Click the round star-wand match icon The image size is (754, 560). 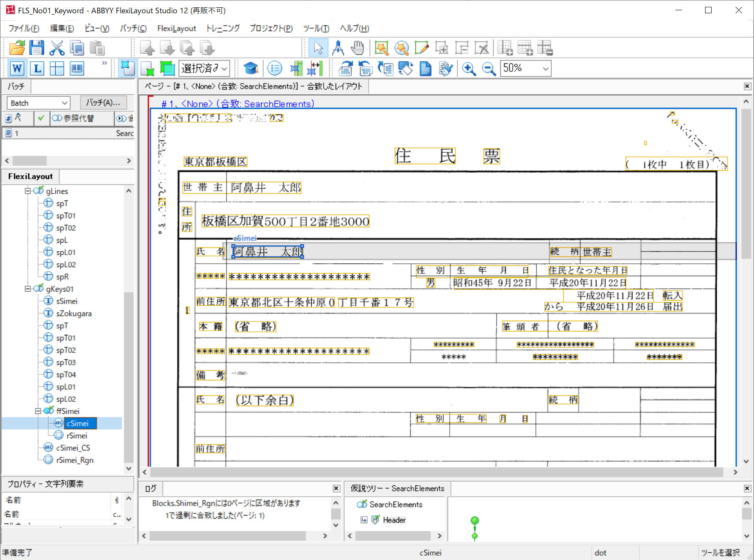[x=402, y=48]
